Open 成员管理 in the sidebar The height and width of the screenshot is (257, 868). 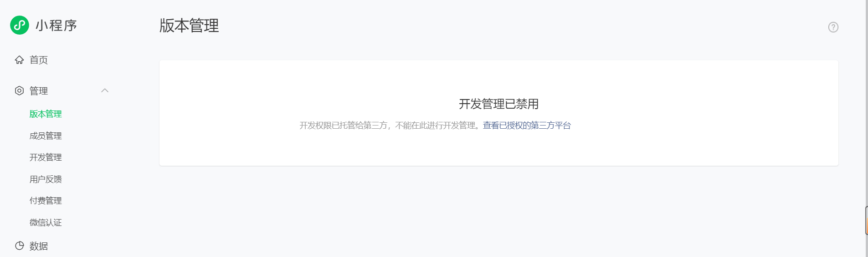tap(46, 136)
